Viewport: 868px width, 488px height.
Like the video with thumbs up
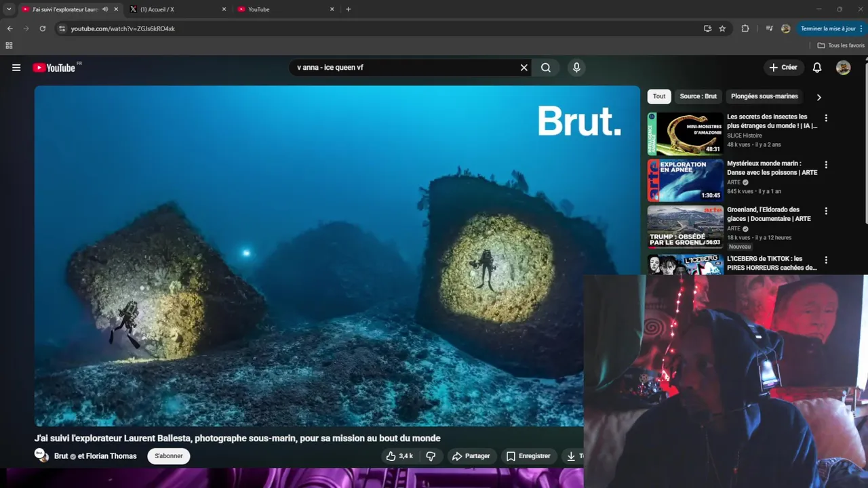[x=399, y=456]
